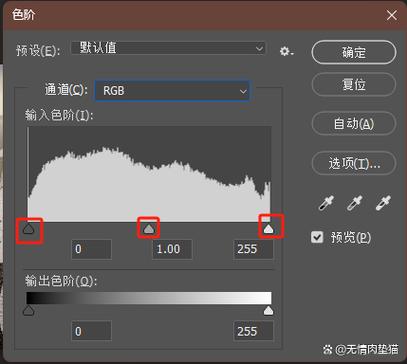Click the output black slider handle

(29, 311)
